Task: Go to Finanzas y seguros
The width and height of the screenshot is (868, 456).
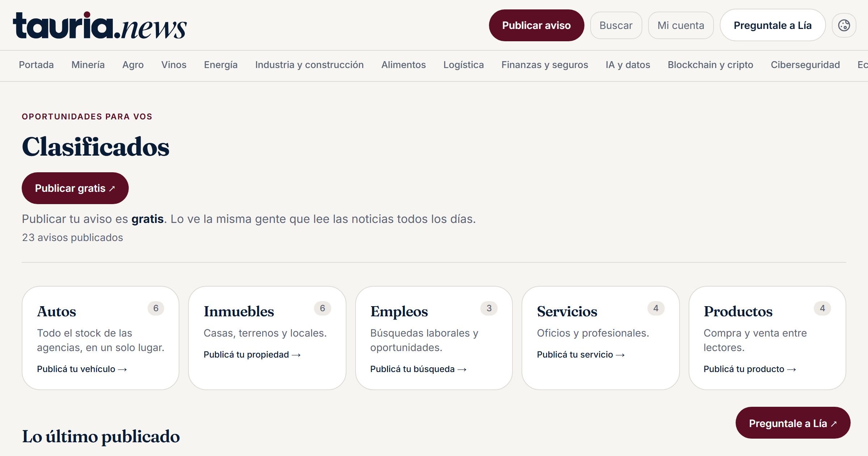Action: click(545, 65)
